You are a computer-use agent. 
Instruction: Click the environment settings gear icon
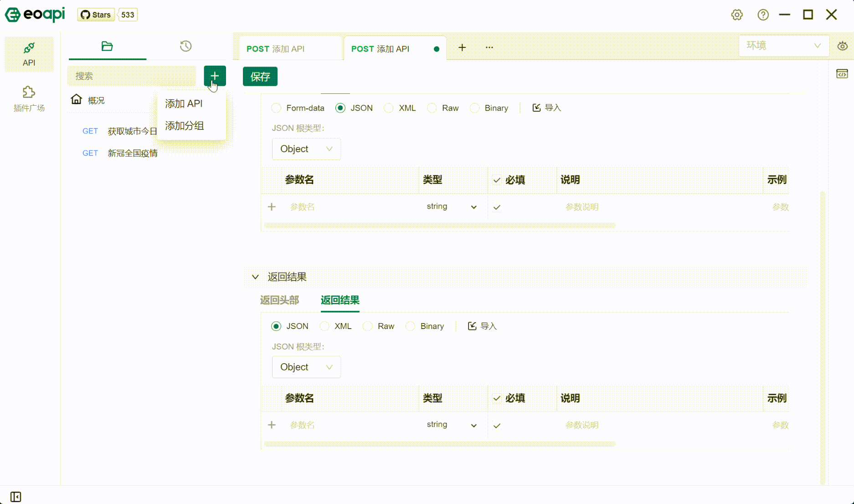click(843, 46)
